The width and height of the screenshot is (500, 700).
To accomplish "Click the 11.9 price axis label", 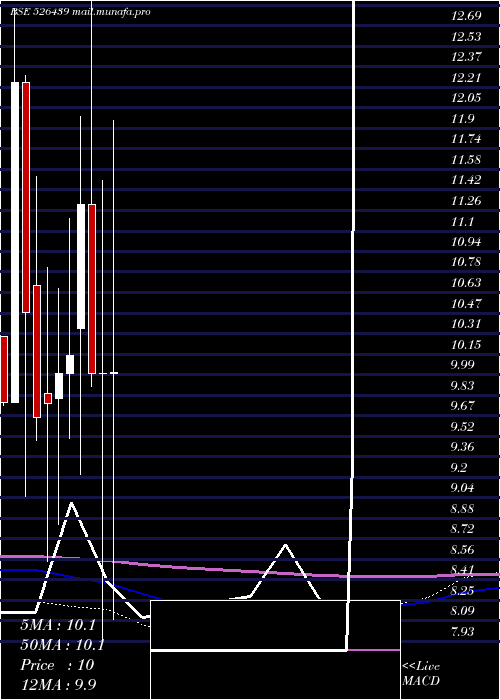I will point(463,119).
